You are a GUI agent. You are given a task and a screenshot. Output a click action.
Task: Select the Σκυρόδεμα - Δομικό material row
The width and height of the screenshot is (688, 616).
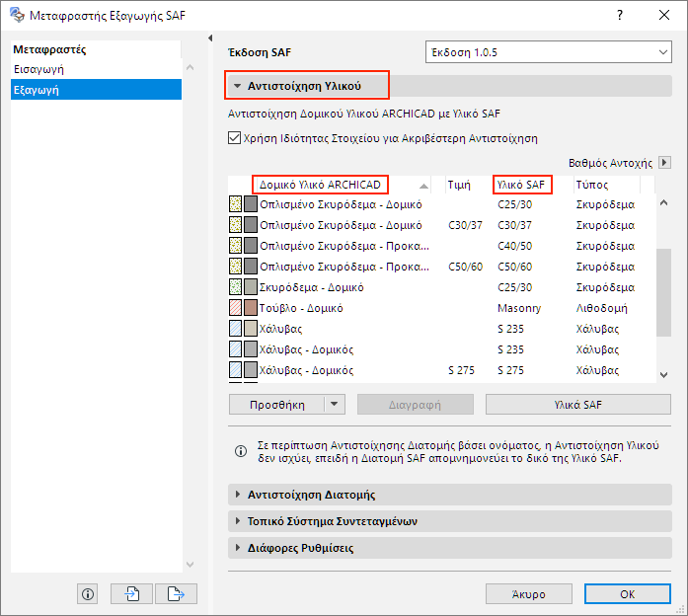pos(441,287)
